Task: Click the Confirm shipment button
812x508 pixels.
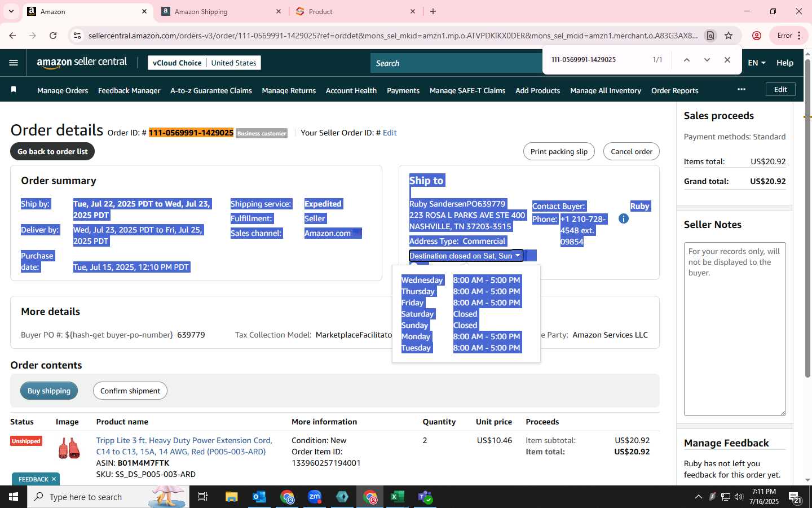Action: click(x=130, y=391)
